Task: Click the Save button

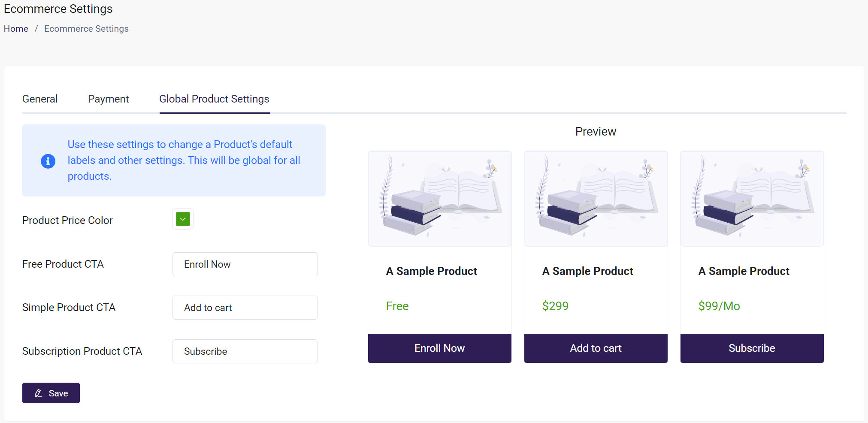Action: (x=51, y=393)
